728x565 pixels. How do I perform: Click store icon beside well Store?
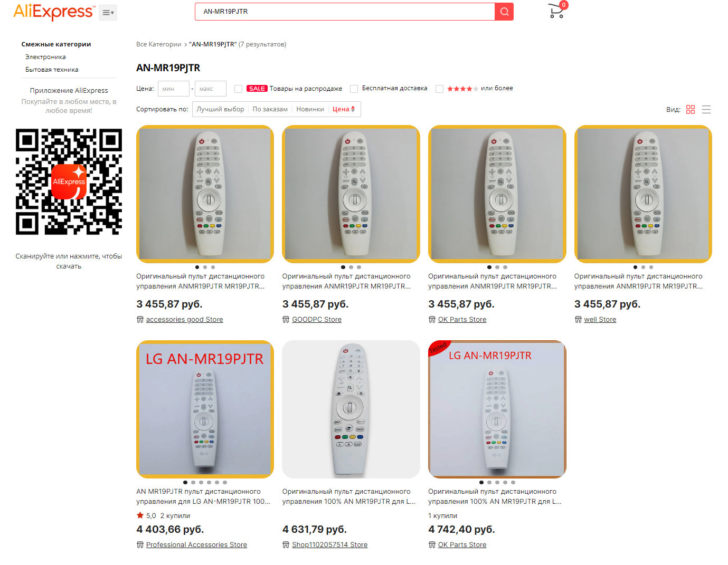point(578,320)
